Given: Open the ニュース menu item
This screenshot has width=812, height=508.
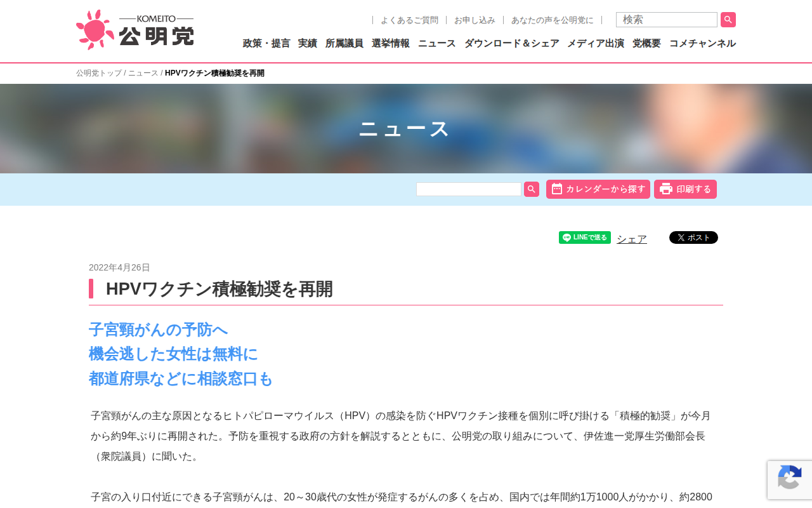Looking at the screenshot, I should [437, 43].
